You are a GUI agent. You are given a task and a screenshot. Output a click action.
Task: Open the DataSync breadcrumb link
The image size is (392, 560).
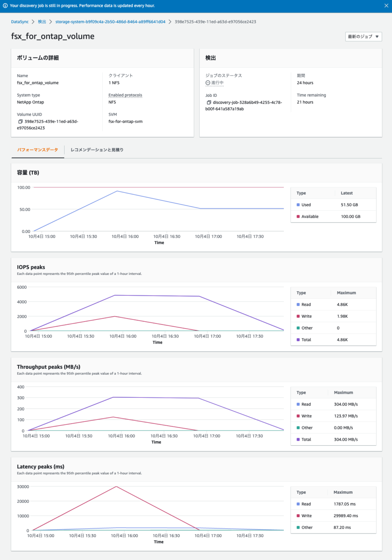point(19,22)
